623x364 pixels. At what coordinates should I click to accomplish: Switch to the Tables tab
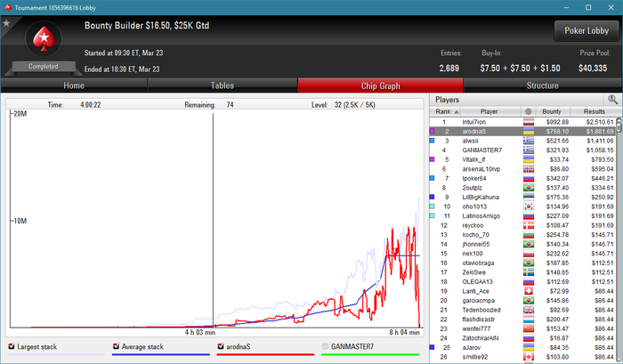coord(222,85)
